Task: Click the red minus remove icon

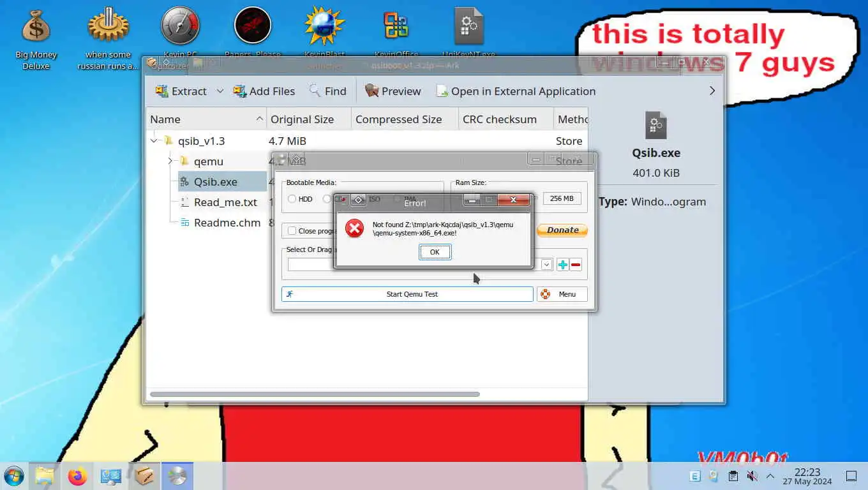Action: (x=576, y=265)
